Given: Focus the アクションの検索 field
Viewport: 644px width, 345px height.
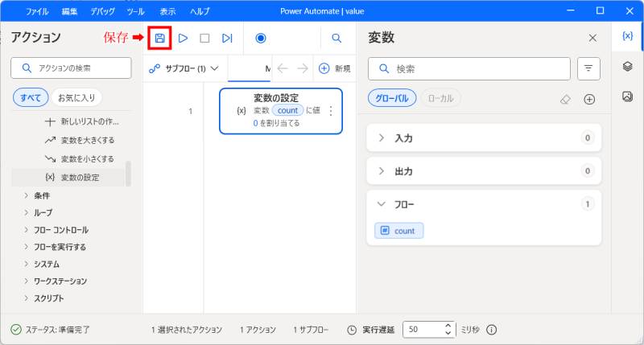Looking at the screenshot, I should click(71, 68).
